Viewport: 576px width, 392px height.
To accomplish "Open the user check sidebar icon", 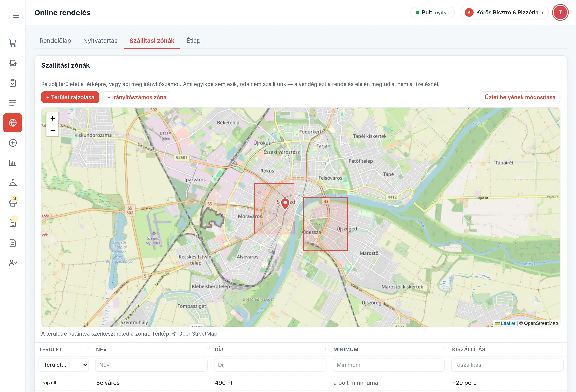I will (13, 263).
